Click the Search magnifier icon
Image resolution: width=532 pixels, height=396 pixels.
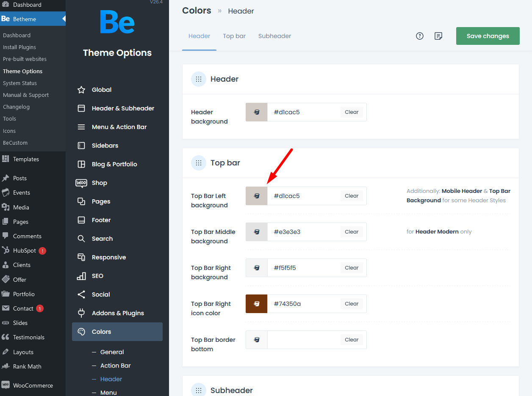click(81, 239)
